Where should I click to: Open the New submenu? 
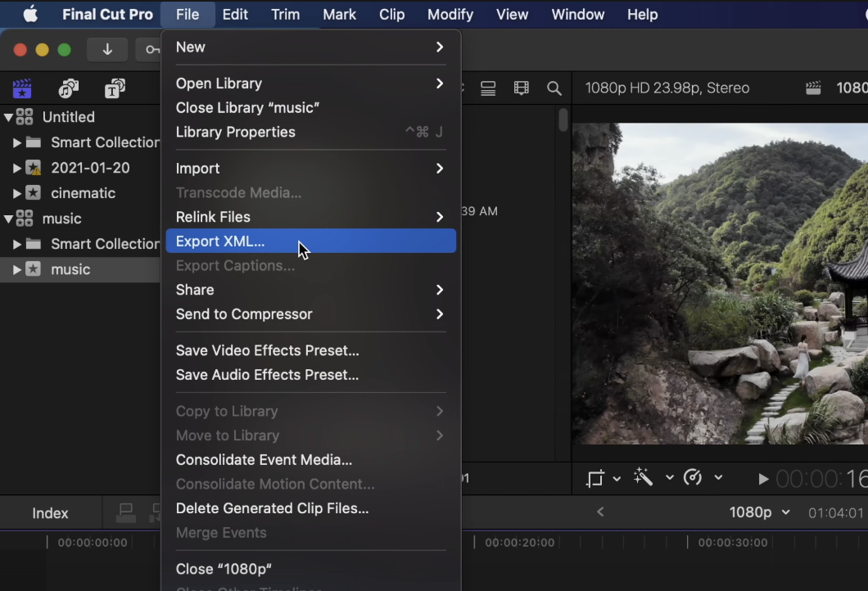tap(310, 47)
